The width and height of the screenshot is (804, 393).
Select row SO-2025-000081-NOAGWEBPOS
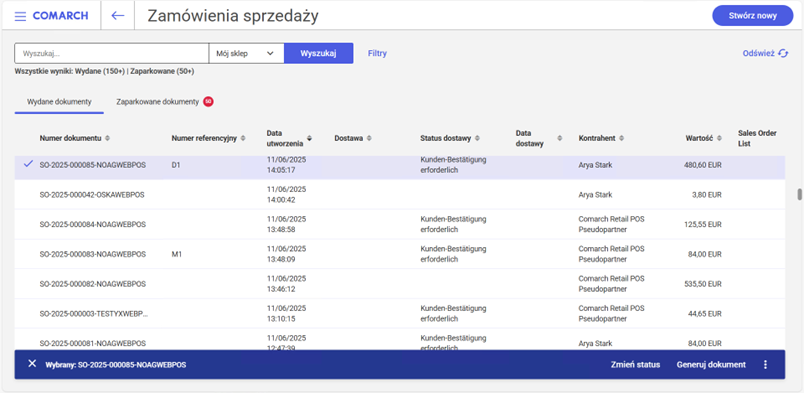(x=399, y=340)
